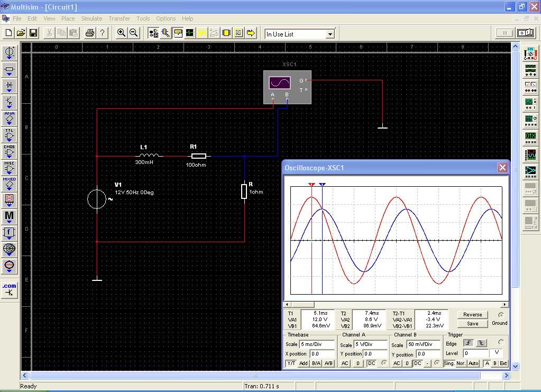541x392 pixels.
Task: Click the oscilloscope Save button
Action: pos(472,324)
